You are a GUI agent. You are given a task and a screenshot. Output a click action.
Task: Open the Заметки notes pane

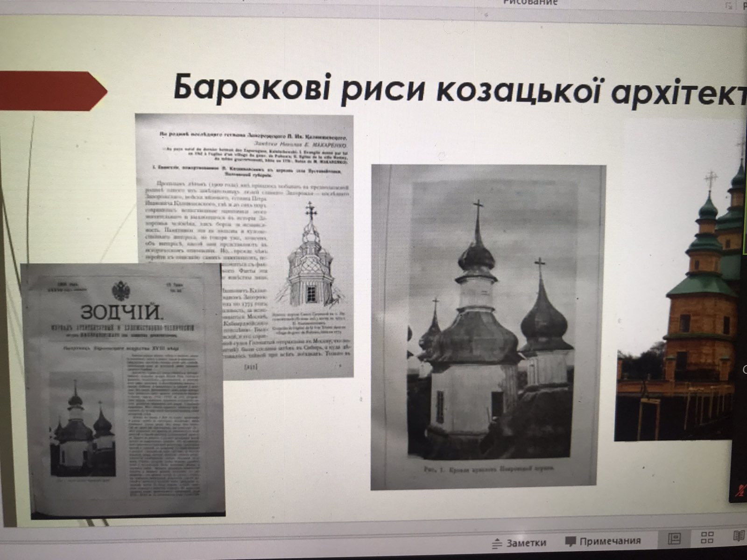pyautogui.click(x=519, y=542)
